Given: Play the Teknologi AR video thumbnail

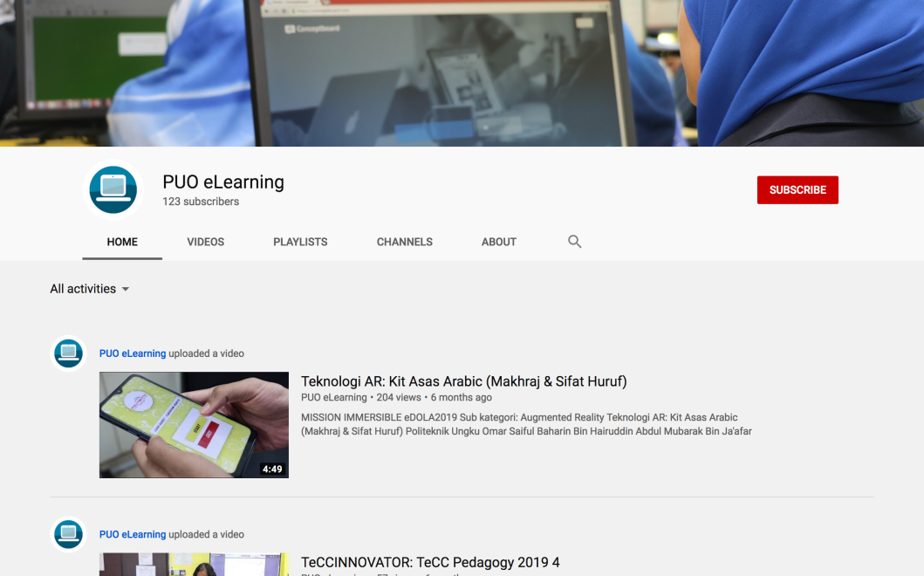Looking at the screenshot, I should click(194, 425).
